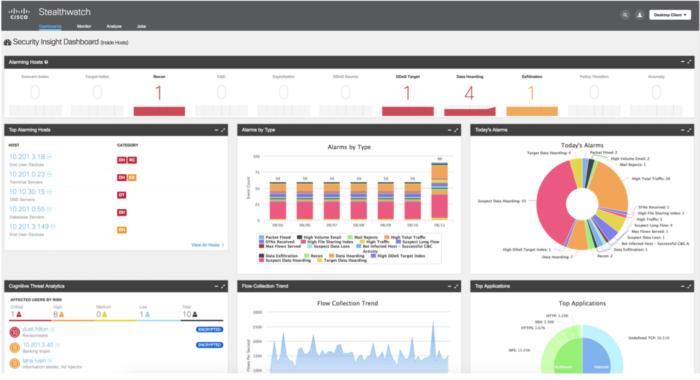Minimize the Top Alarming Hosts panel

pyautogui.click(x=216, y=130)
